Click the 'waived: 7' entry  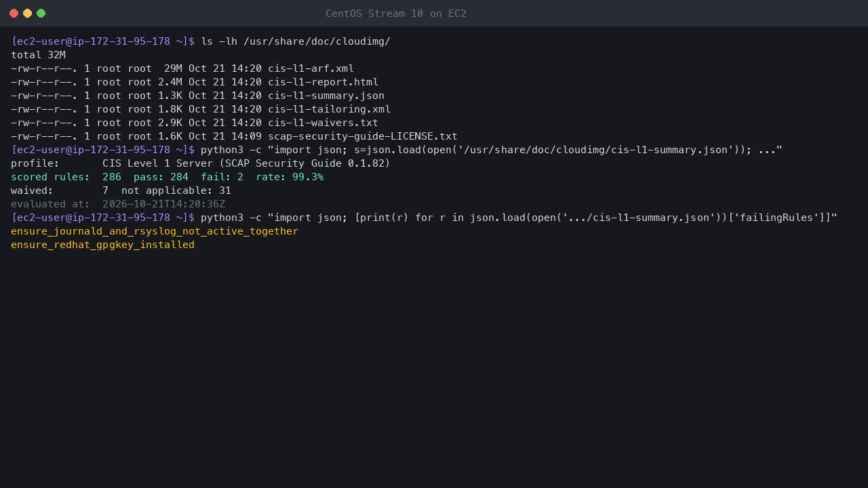pyautogui.click(x=60, y=190)
